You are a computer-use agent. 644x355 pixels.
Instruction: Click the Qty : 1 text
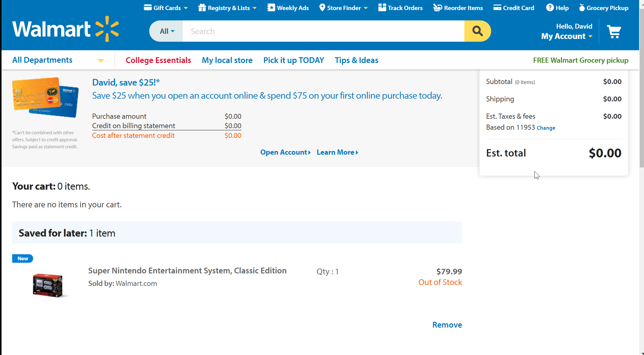[328, 272]
